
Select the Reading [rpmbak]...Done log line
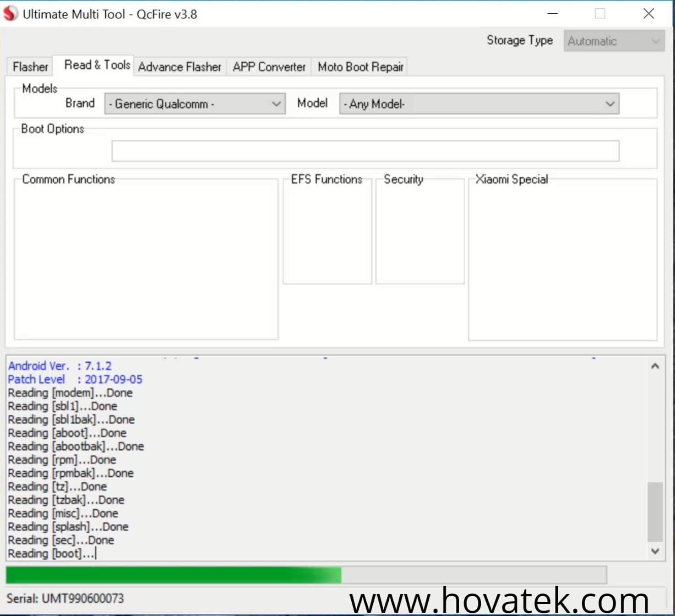point(71,473)
